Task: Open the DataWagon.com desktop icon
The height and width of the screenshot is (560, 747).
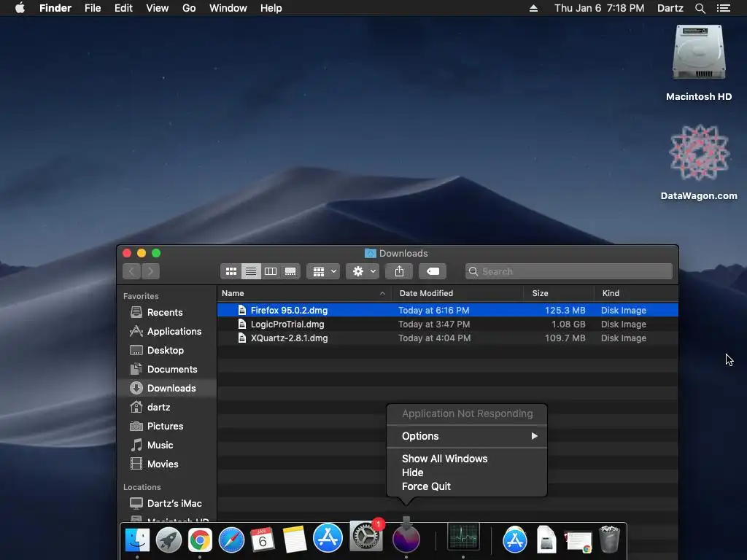Action: 699,152
